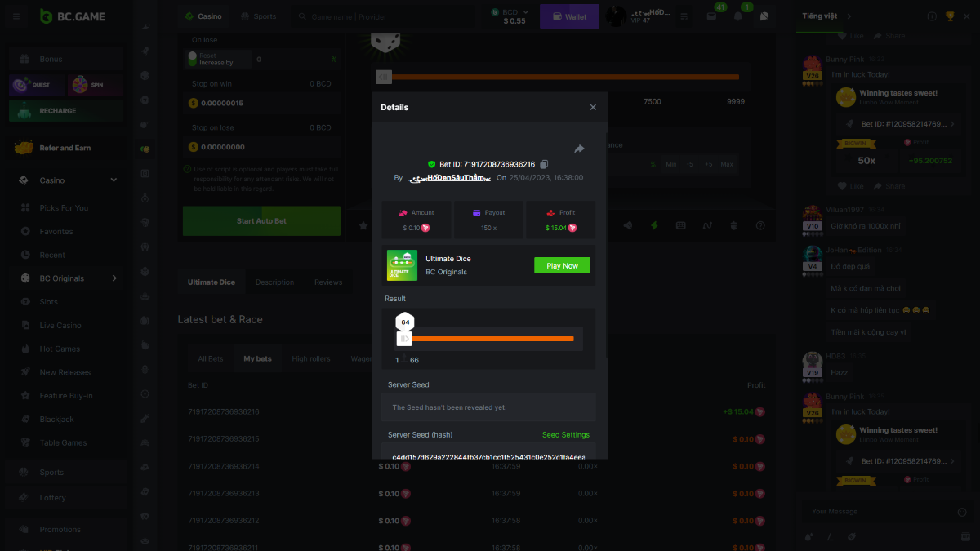Close the Details dialog
The width and height of the screenshot is (980, 551).
tap(593, 108)
